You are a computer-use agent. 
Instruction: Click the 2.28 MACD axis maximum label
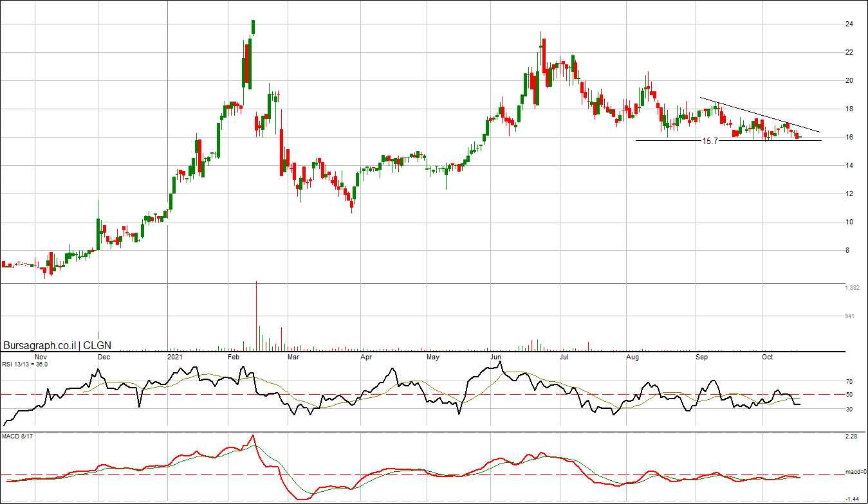coord(851,437)
